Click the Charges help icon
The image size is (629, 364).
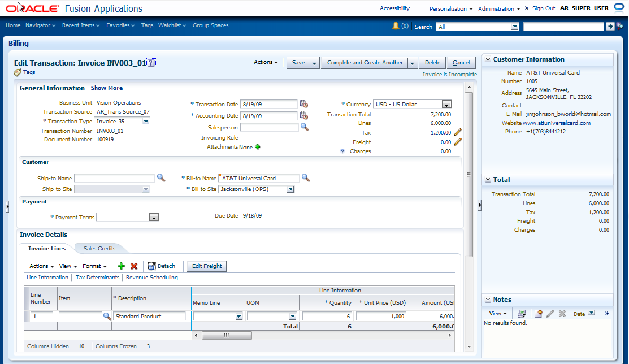(x=342, y=151)
